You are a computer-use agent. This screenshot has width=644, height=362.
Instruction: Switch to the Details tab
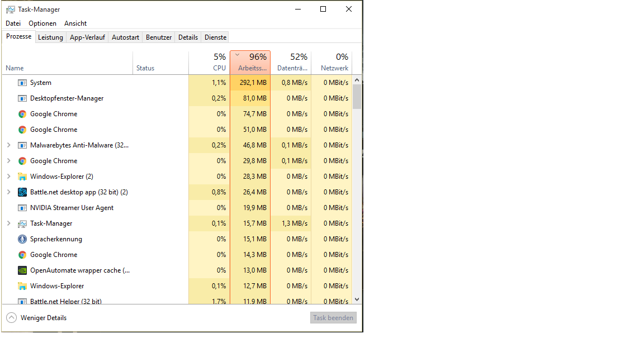188,37
